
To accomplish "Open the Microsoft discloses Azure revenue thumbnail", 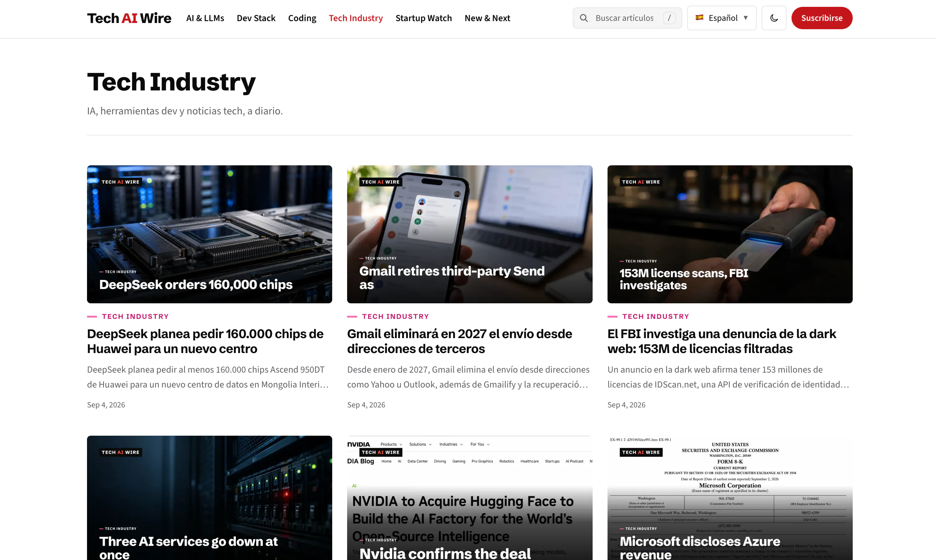I will click(x=730, y=498).
